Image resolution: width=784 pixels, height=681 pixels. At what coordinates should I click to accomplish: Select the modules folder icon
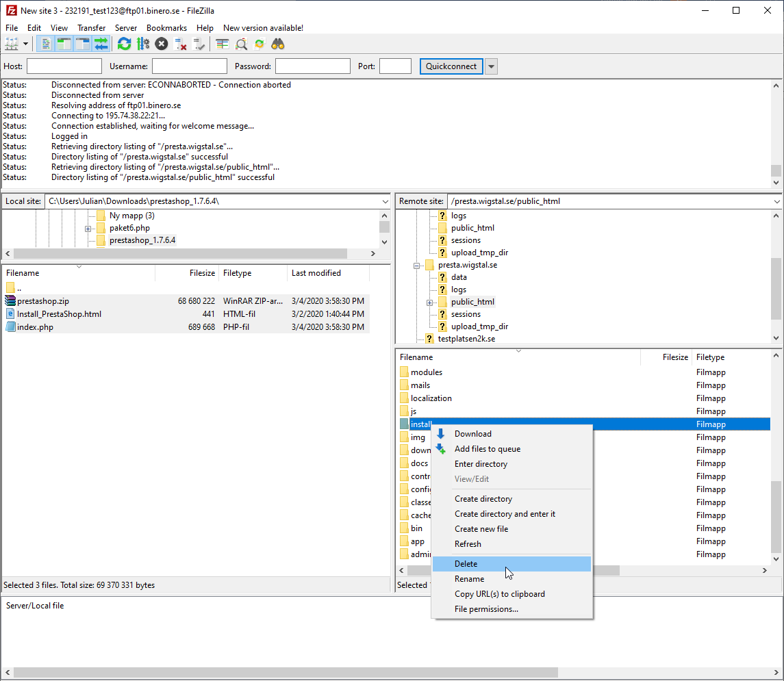[x=405, y=372]
